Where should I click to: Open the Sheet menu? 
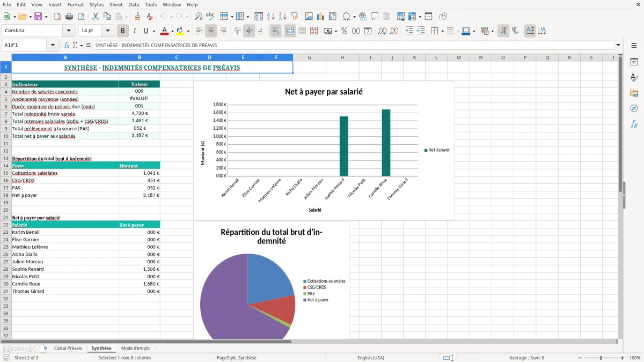tap(116, 4)
